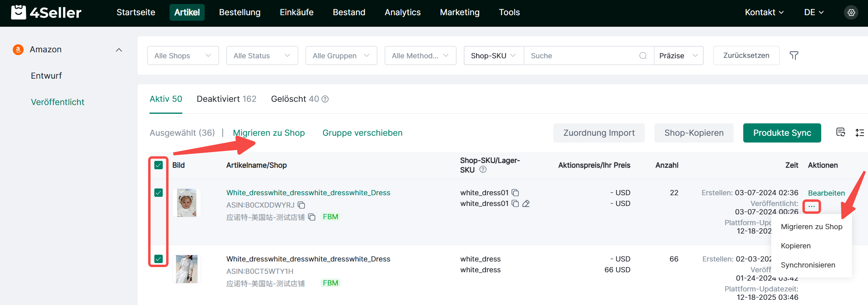
Task: Uncheck the first white dress product row
Action: click(159, 193)
